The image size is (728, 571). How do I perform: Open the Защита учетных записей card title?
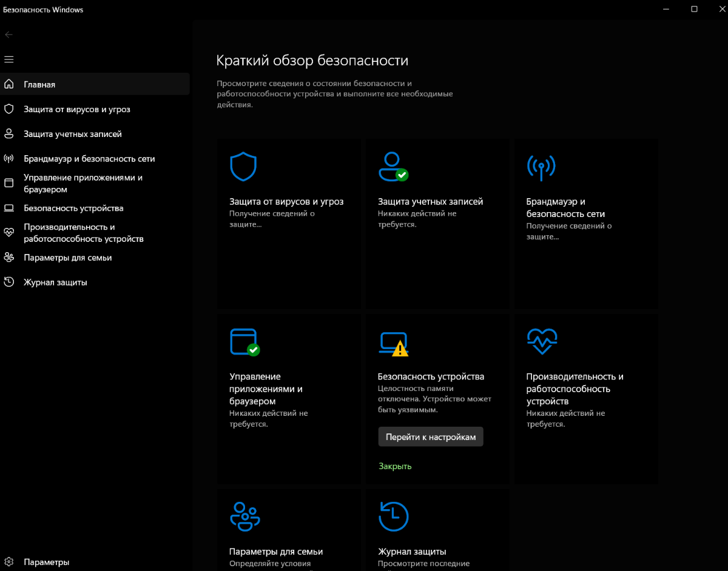(x=430, y=201)
